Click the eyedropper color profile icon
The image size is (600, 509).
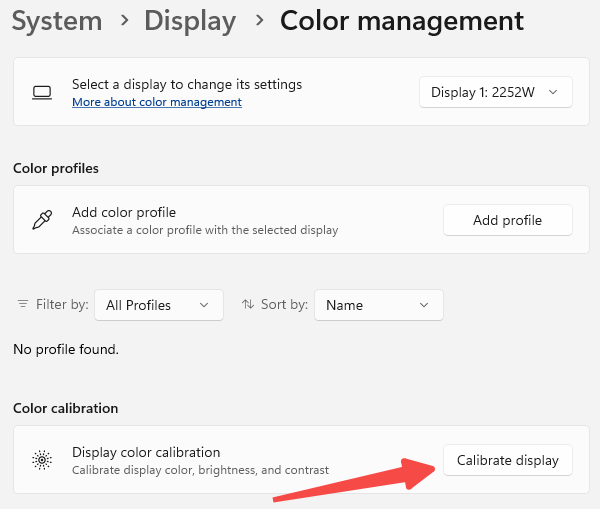click(42, 220)
